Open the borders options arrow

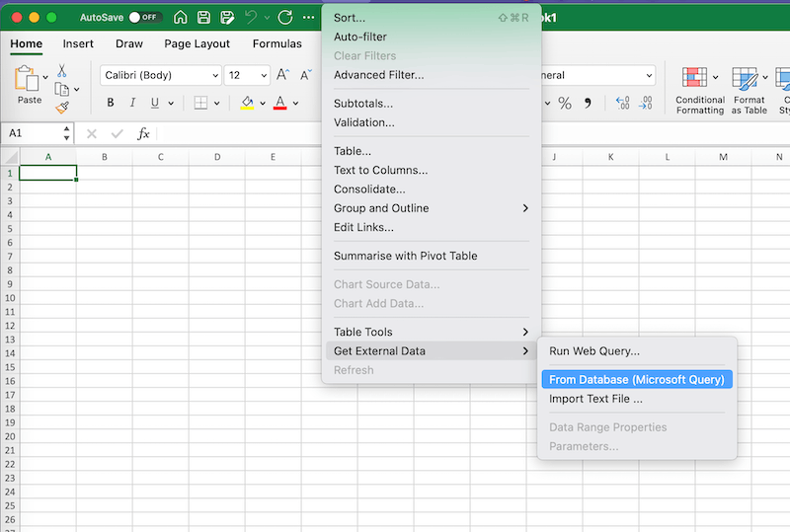[216, 104]
